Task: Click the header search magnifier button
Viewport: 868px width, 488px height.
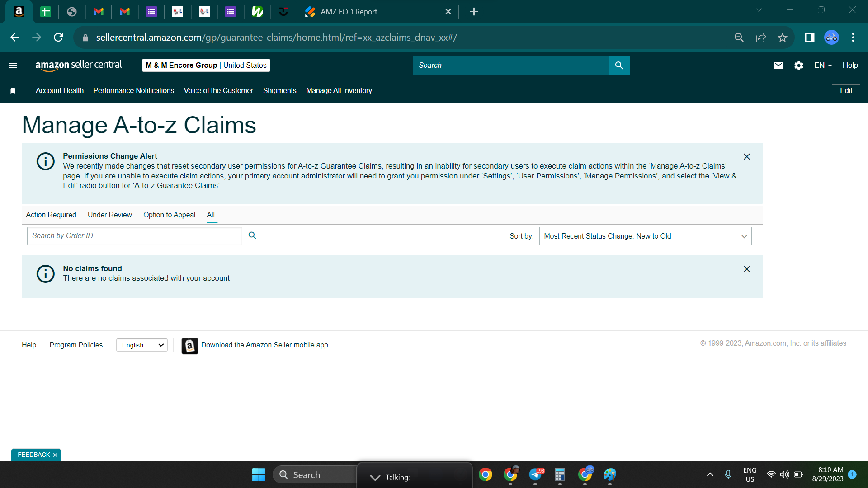Action: pos(619,66)
